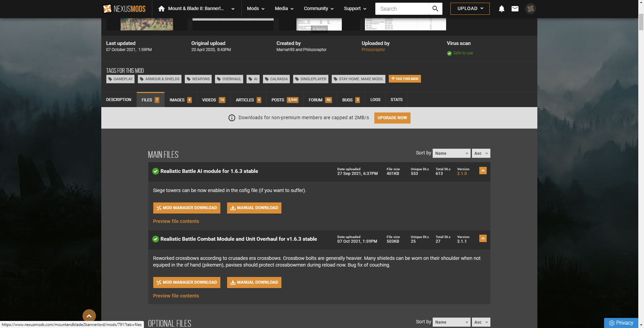
Task: Click the Safe to use virus scan status
Action: (460, 53)
